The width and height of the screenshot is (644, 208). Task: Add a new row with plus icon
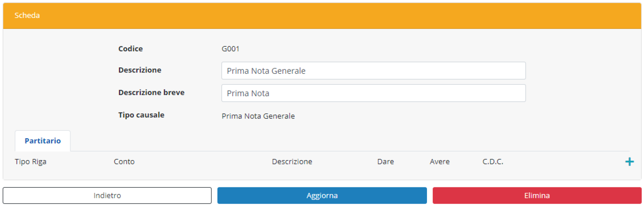[x=629, y=162]
